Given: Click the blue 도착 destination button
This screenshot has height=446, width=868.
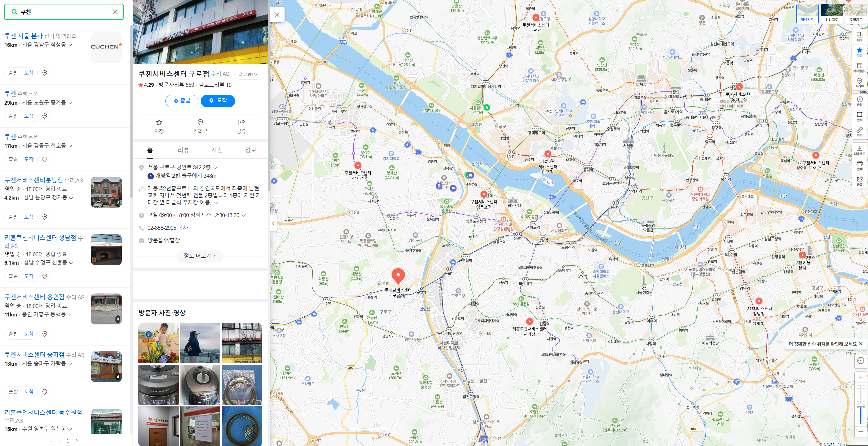Looking at the screenshot, I should pyautogui.click(x=218, y=101).
